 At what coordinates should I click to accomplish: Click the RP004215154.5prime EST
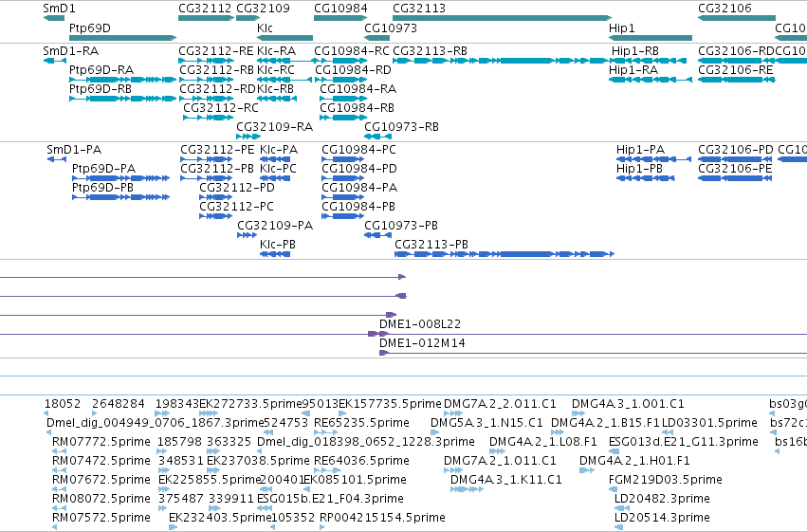point(322,527)
